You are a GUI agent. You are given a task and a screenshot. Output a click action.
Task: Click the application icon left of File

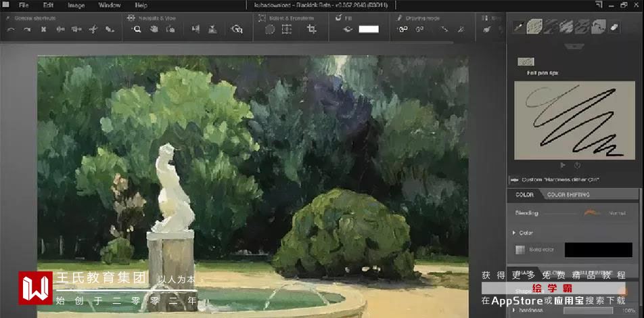point(5,5)
